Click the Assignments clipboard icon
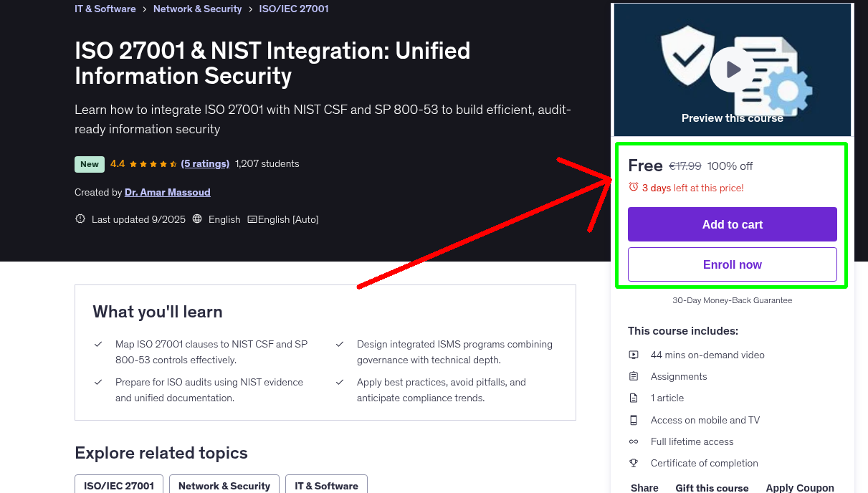Viewport: 868px width, 493px height. coord(634,375)
